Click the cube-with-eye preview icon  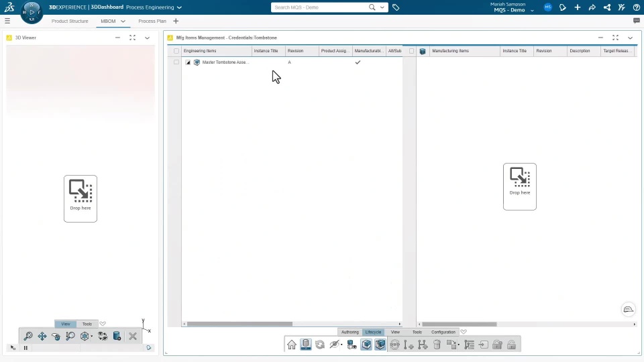(x=352, y=345)
